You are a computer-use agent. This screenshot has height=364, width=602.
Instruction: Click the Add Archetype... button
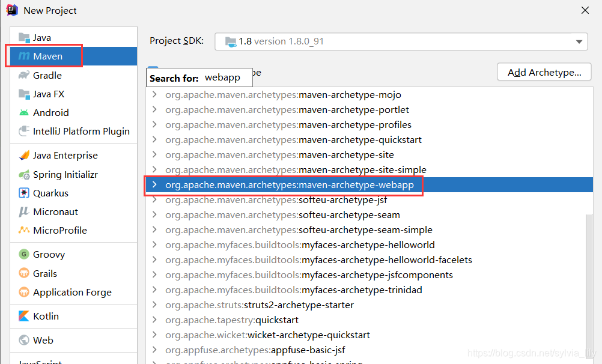tap(544, 72)
